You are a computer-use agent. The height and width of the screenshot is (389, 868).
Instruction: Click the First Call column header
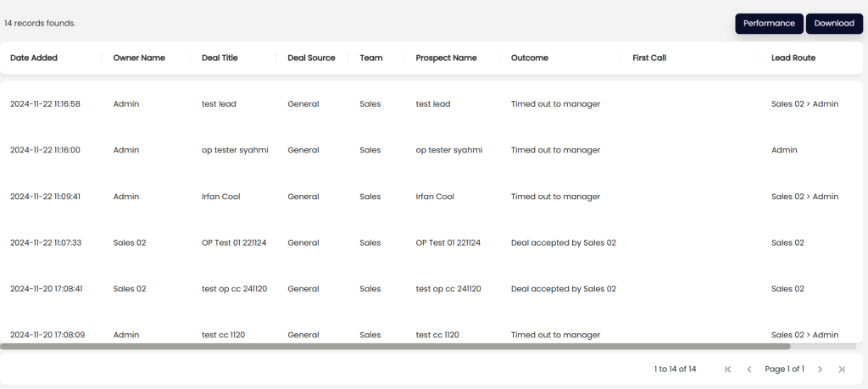click(x=649, y=58)
